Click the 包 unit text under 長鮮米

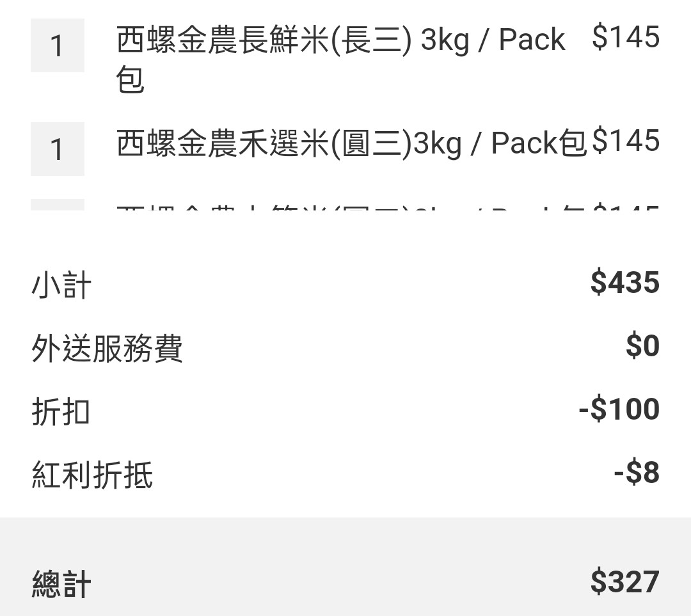click(130, 81)
